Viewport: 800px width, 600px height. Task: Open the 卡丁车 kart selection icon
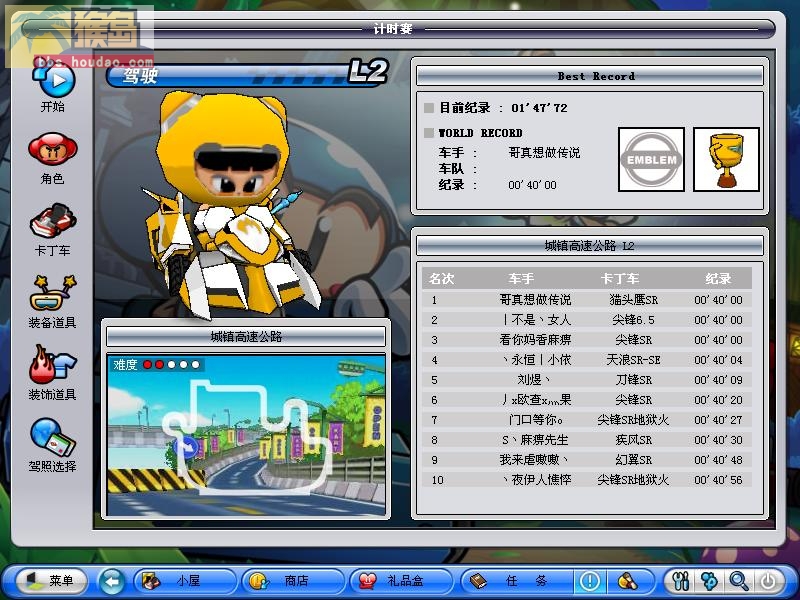pos(53,220)
